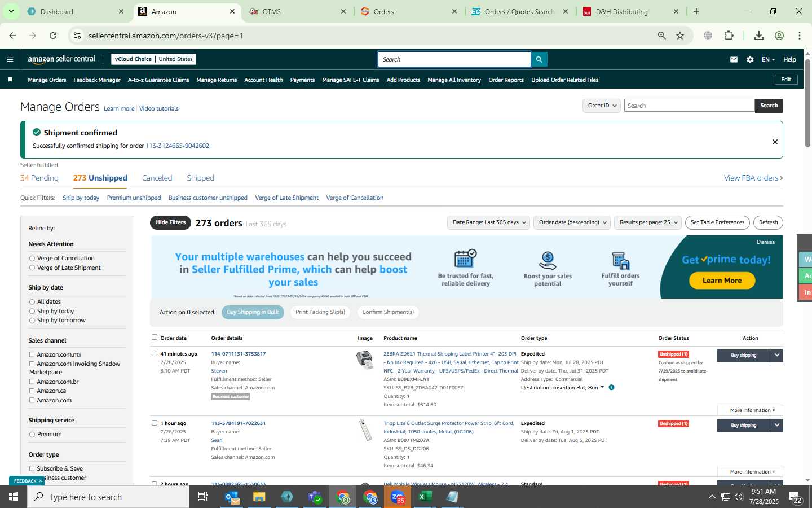Open Outlook from the taskbar
This screenshot has width=812, height=508.
point(232,497)
